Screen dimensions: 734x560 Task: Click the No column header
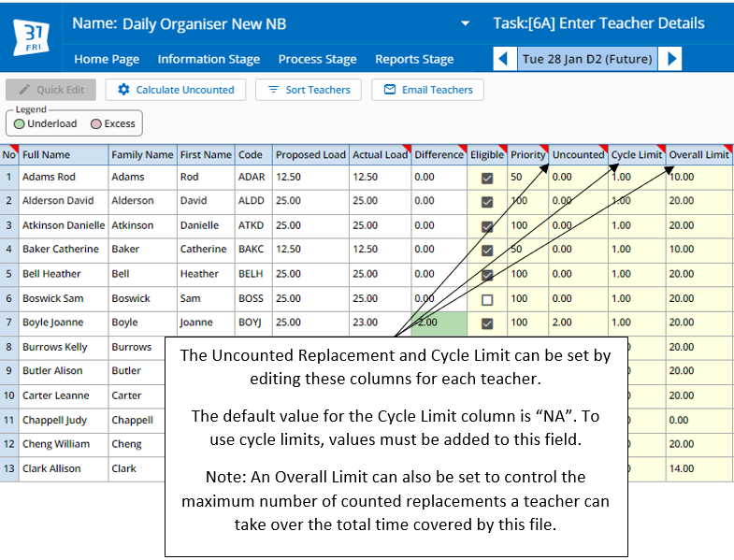[9, 154]
